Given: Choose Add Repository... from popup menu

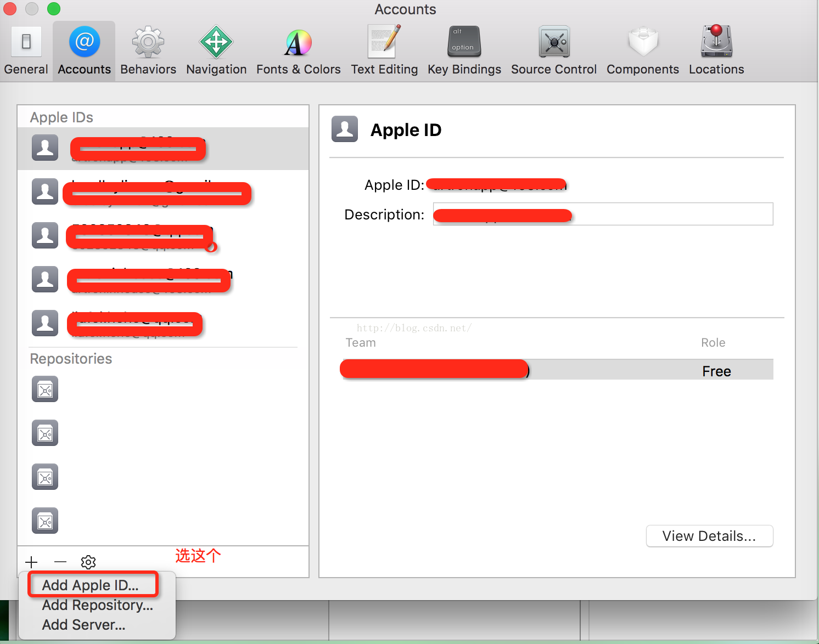Looking at the screenshot, I should [x=98, y=605].
